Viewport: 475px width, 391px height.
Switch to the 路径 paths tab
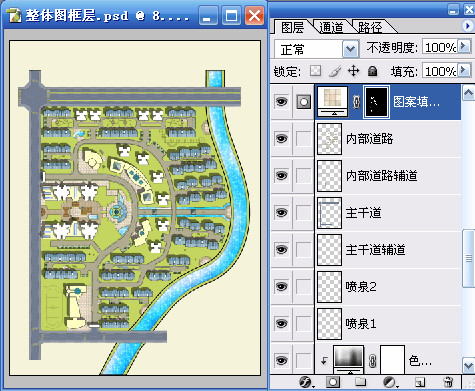click(370, 27)
